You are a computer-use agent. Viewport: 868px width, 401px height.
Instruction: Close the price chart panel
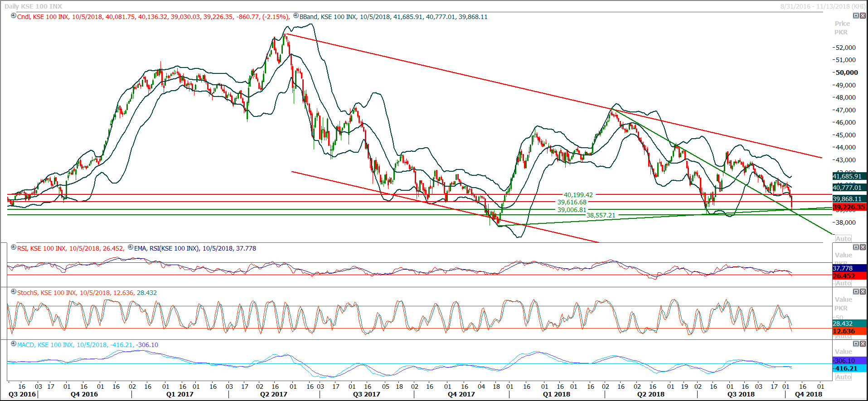point(863,16)
